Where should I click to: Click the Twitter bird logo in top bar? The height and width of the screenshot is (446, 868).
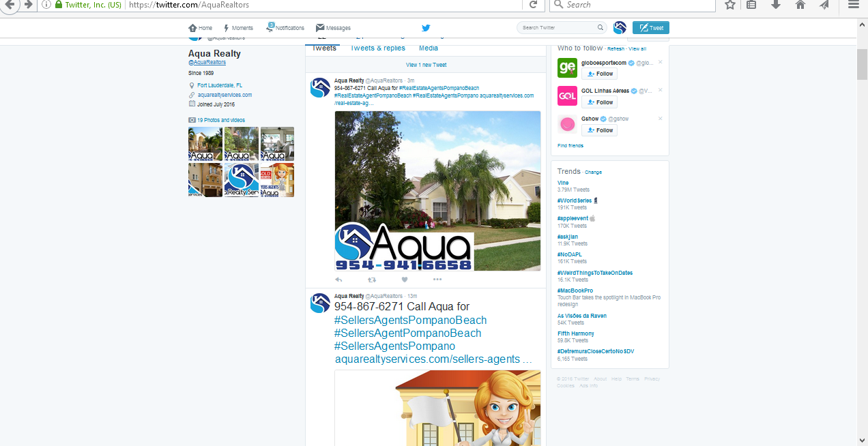[426, 28]
